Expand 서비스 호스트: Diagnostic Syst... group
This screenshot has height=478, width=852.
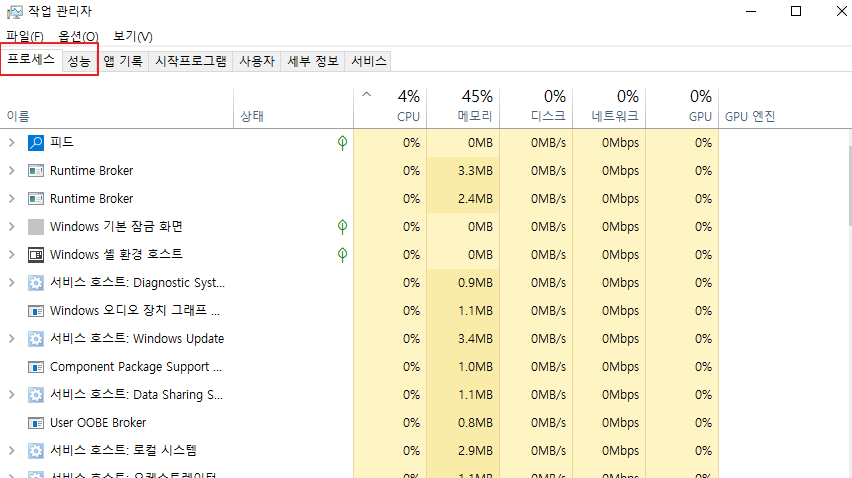(11, 283)
